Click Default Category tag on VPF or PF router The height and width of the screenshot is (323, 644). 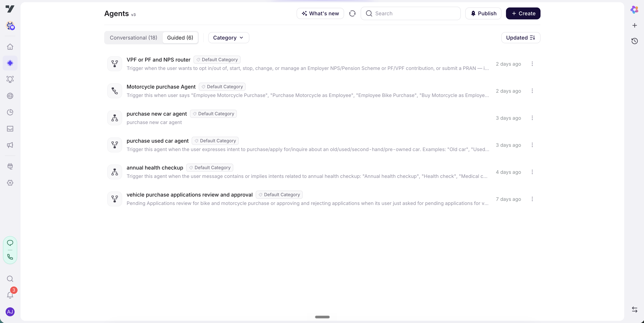coord(217,60)
